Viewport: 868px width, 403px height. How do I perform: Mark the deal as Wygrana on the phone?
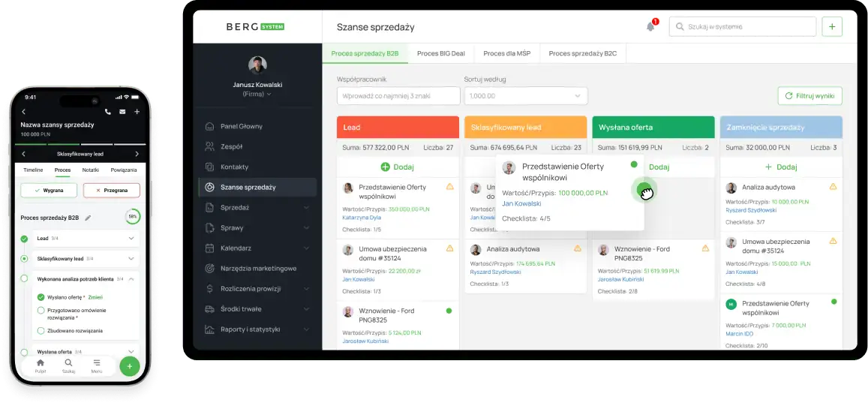49,190
